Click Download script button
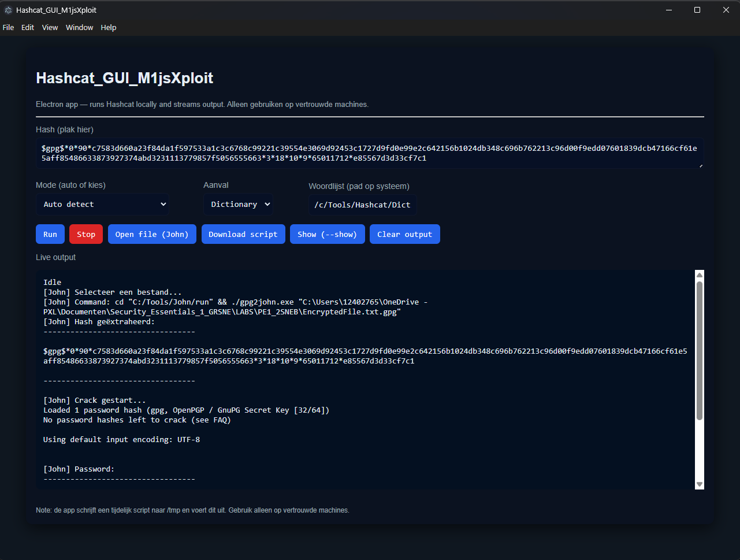 [243, 234]
